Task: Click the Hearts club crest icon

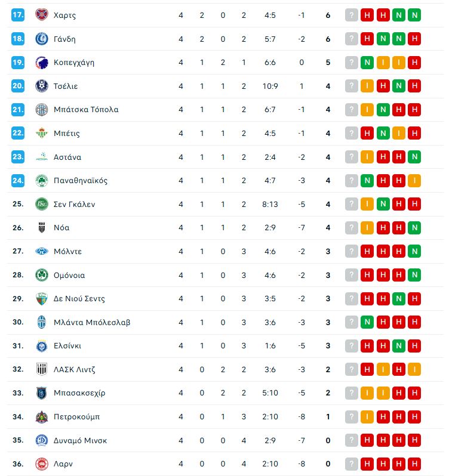Action: click(x=42, y=15)
